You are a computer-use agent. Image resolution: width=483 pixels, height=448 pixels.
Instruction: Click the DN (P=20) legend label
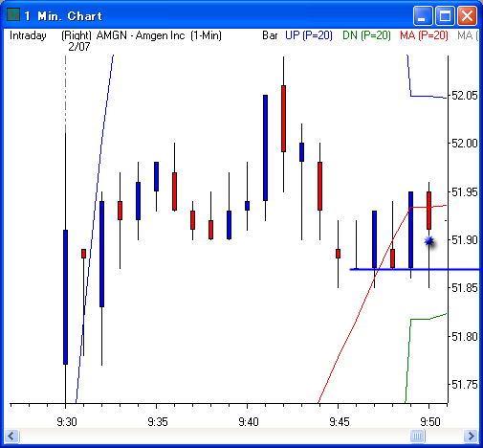point(366,35)
